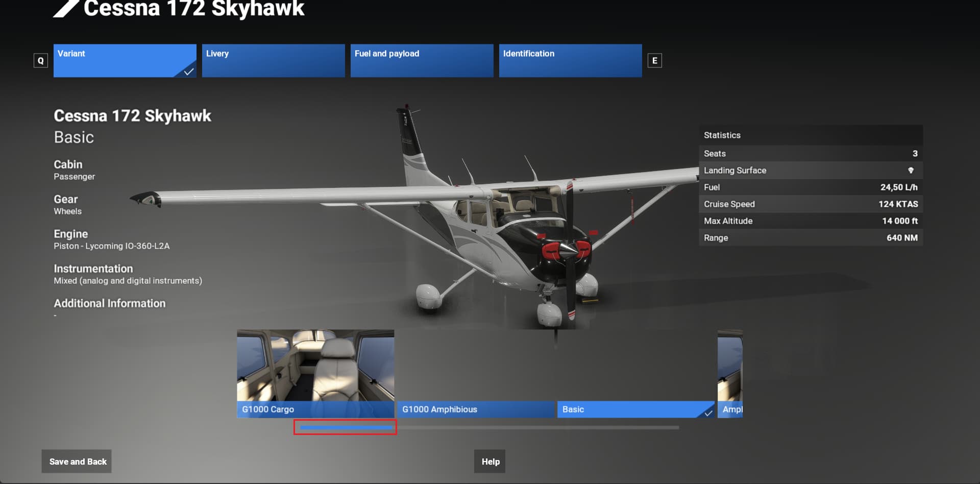
Task: Click the Instrumentation mixed instruments description
Action: pos(128,281)
